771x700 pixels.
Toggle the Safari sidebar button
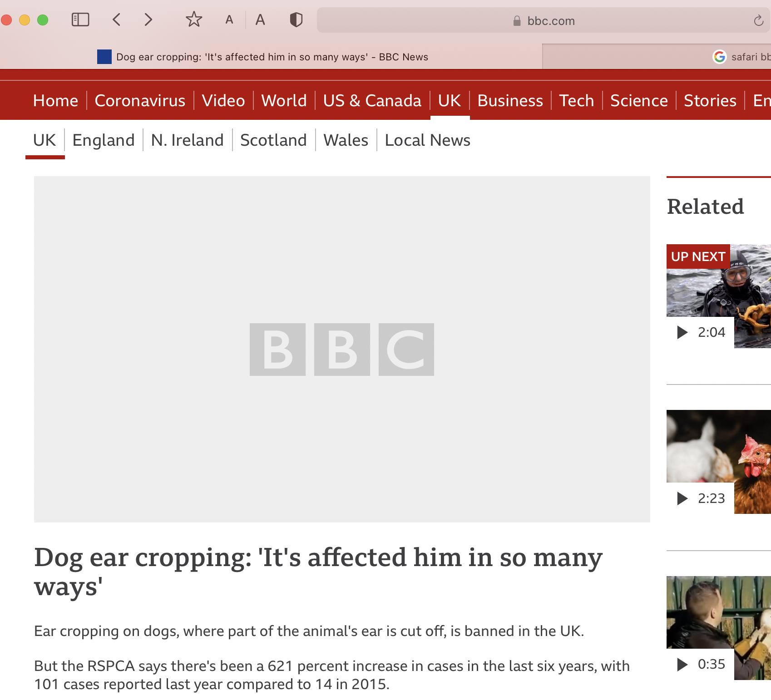80,20
